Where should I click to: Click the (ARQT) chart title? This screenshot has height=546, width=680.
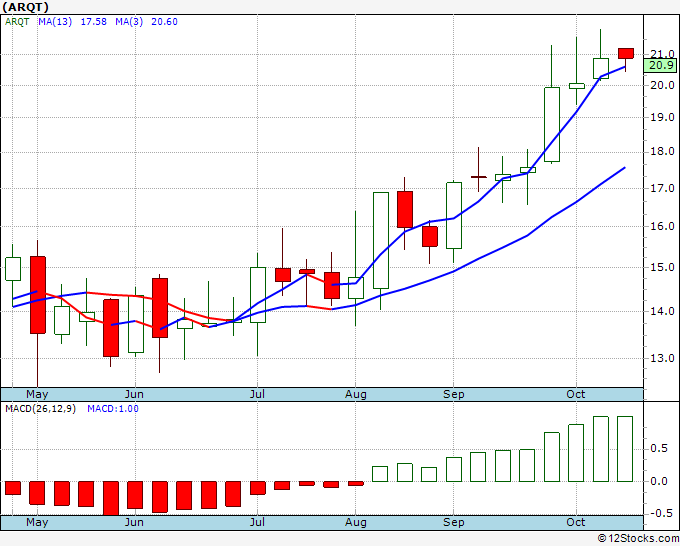pos(25,7)
